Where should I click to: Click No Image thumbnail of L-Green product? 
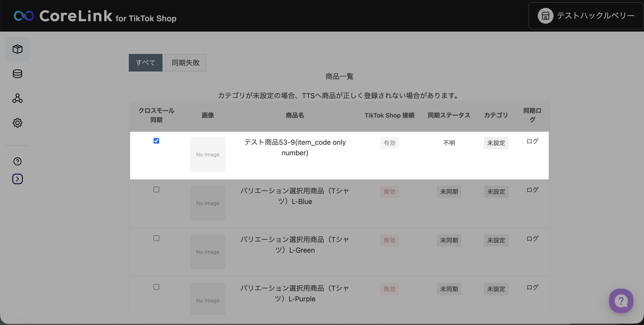tap(207, 252)
